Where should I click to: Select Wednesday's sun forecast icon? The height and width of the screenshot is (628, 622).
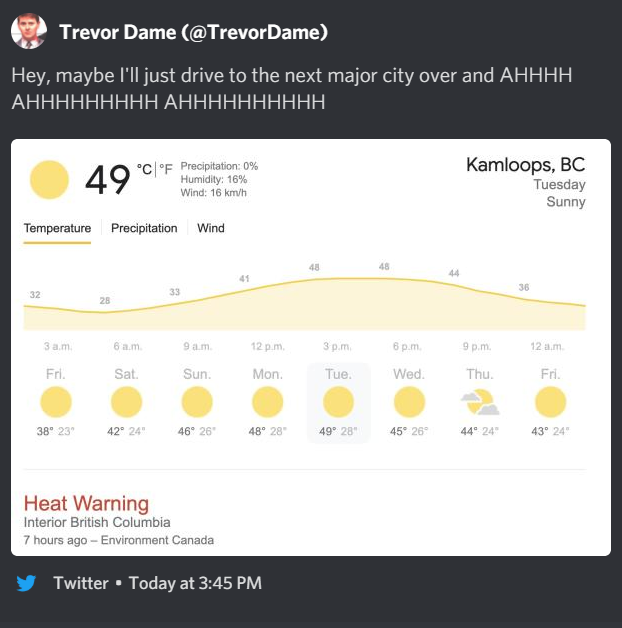tap(409, 402)
